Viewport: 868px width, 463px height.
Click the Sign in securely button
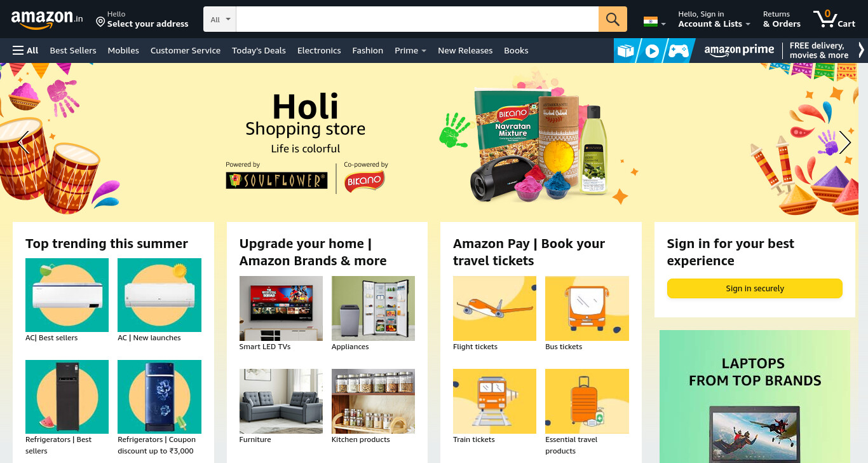tap(754, 288)
